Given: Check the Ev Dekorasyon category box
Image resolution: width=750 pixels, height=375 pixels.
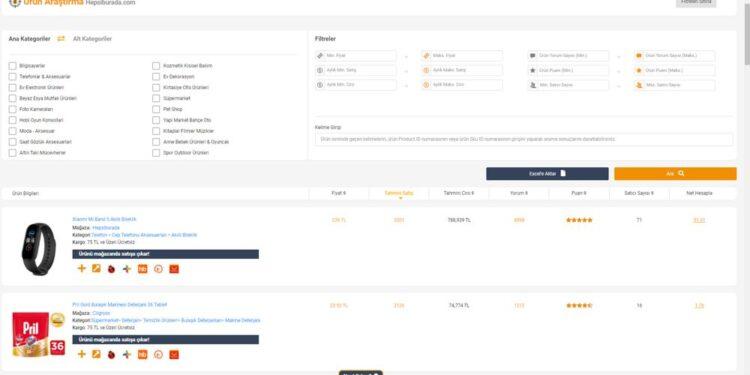Looking at the screenshot, I should (156, 77).
